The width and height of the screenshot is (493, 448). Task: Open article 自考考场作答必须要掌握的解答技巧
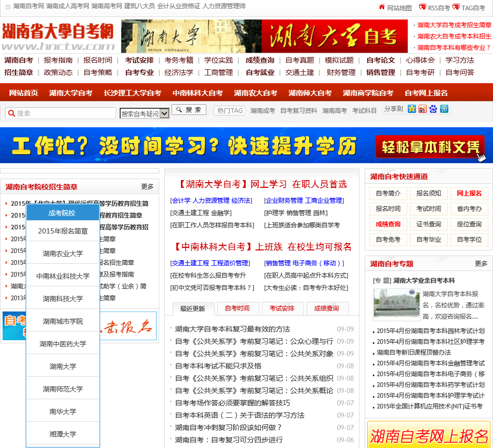point(233,403)
